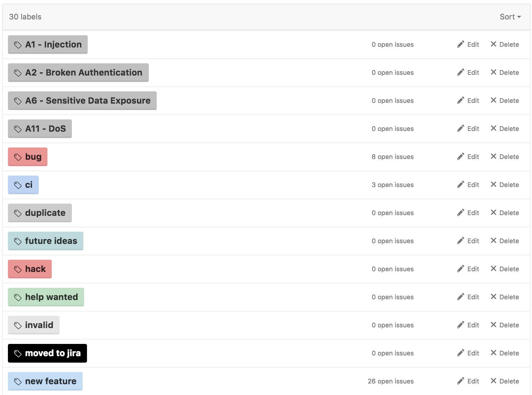Click pencil icon beside A1 - Injection
This screenshot has height=395, width=532.
pyautogui.click(x=460, y=44)
